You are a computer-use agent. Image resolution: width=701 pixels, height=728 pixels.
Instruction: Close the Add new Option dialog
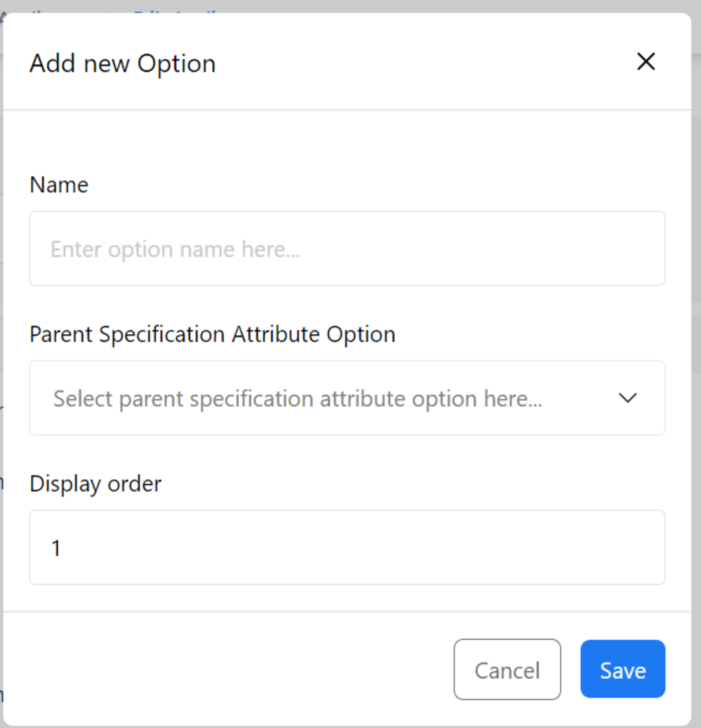tap(646, 62)
